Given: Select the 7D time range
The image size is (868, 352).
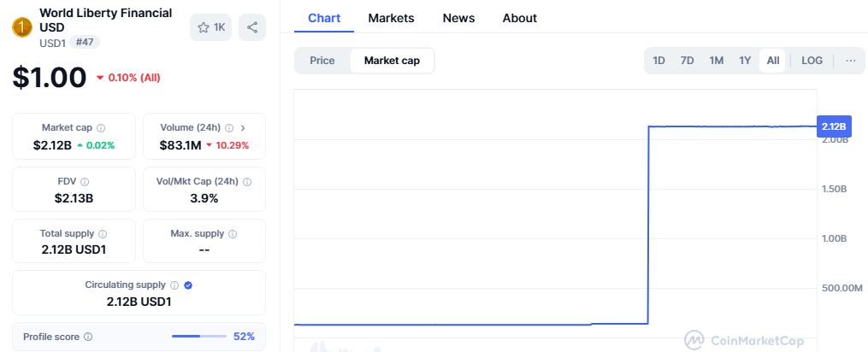Looking at the screenshot, I should pos(687,61).
